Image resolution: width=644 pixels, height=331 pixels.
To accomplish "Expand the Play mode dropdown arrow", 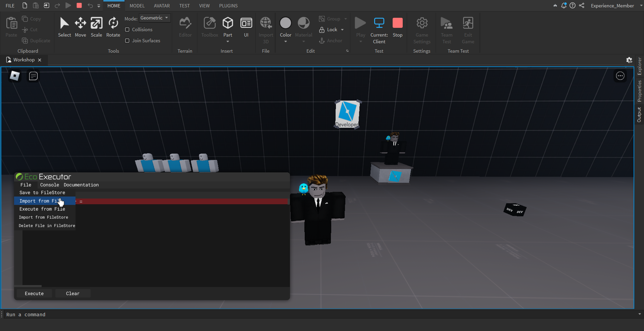I will coord(361,42).
